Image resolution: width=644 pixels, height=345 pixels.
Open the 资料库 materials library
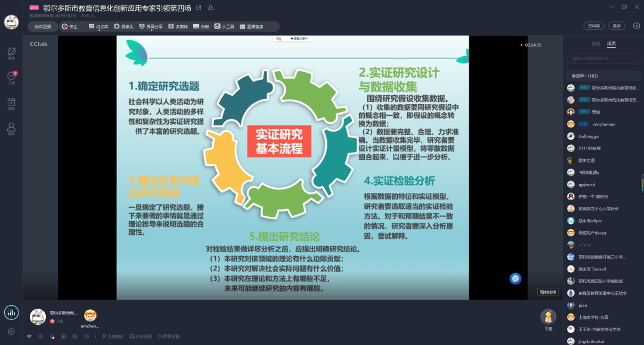(x=593, y=26)
